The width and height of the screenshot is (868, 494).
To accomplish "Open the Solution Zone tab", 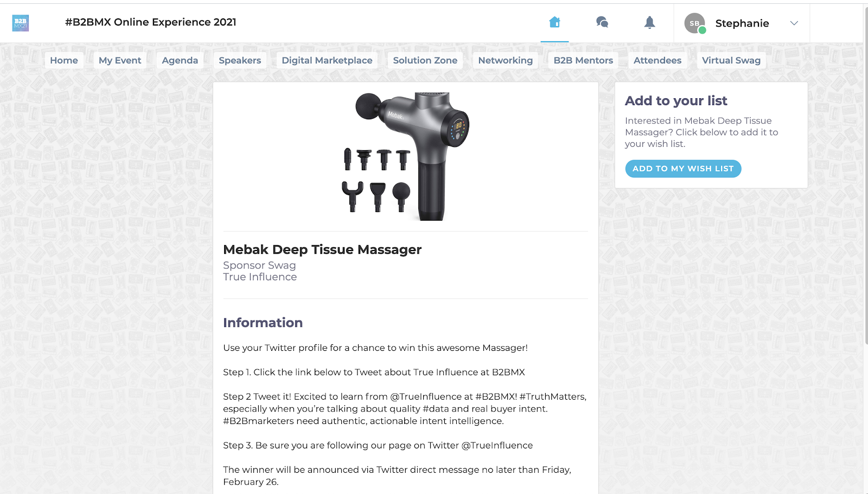I will tap(425, 60).
